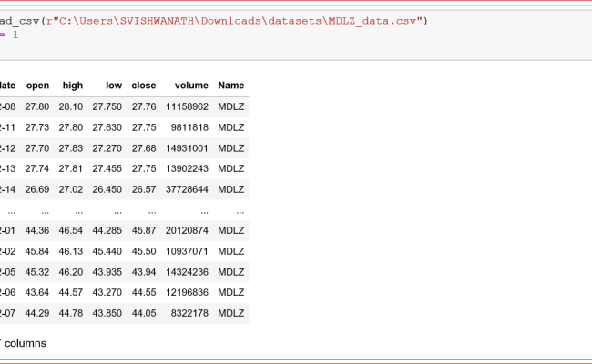Select high value 46.20
The height and width of the screenshot is (364, 592).
(x=71, y=272)
